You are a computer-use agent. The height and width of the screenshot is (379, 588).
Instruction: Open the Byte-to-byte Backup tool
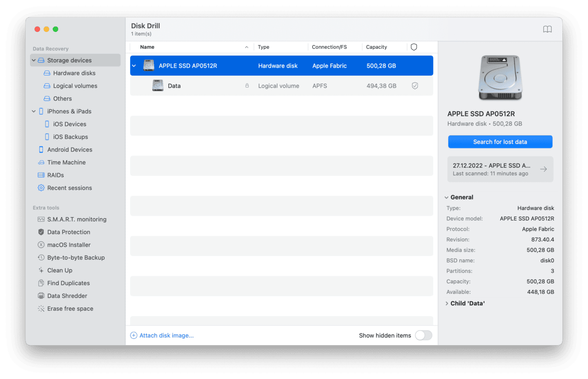75,258
